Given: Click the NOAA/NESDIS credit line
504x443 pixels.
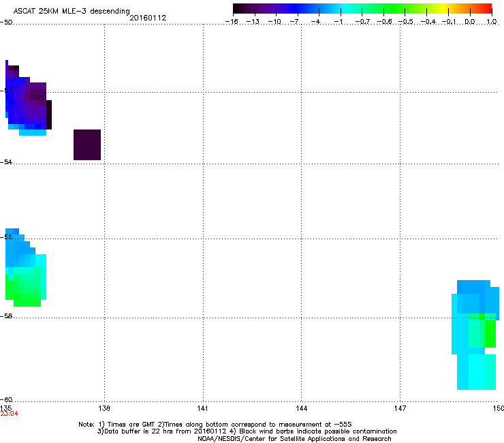Looking at the screenshot, I should tap(294, 439).
